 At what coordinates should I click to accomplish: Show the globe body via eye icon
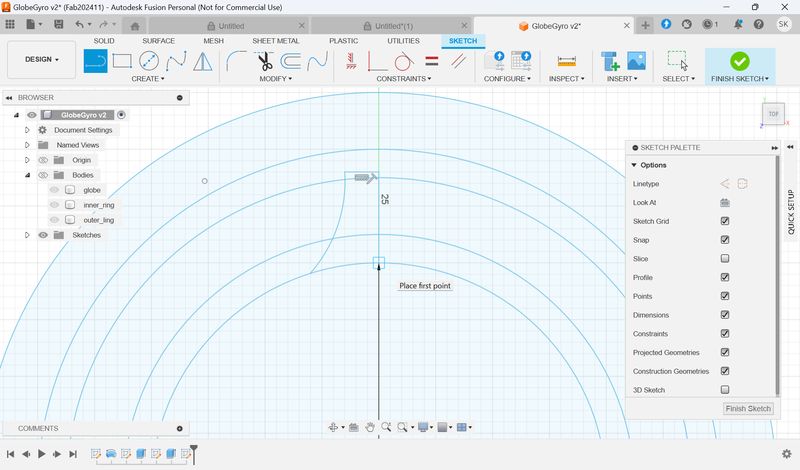(54, 190)
